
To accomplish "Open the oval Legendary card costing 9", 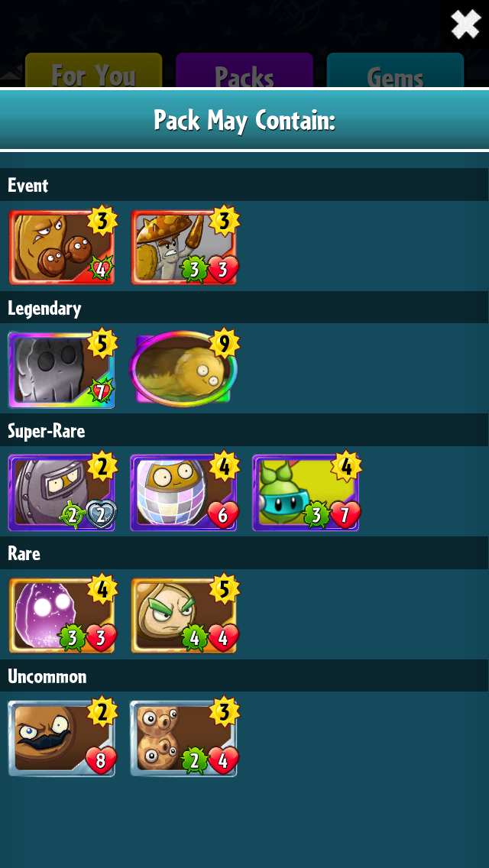I will coord(184,370).
